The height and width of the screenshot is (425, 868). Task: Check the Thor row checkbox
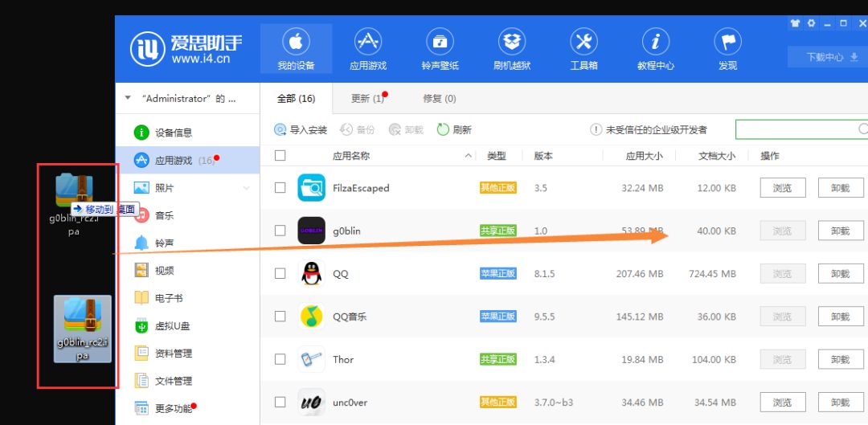point(280,359)
